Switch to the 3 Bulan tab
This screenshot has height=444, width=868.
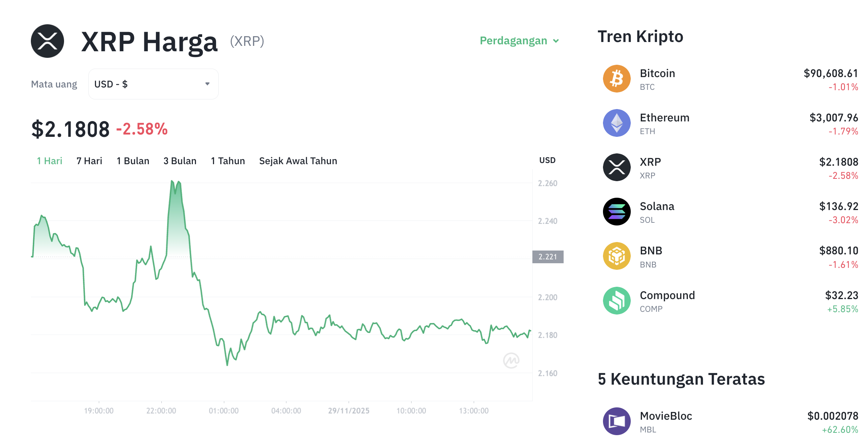click(x=179, y=161)
